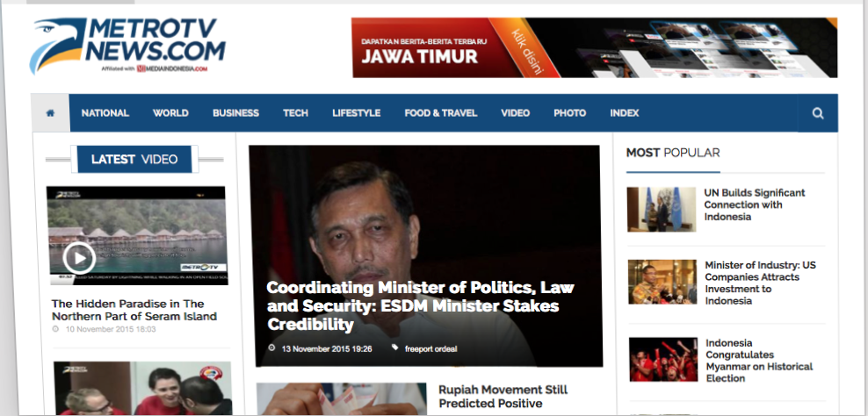Click the Minister of Industry article thumbnail
Screen dimensions: 868x416
tap(662, 282)
